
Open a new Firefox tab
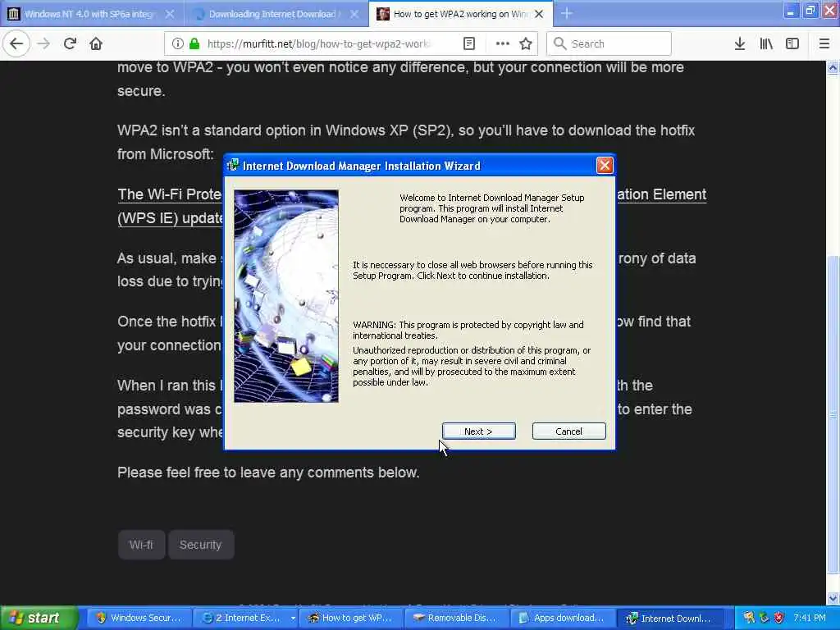pyautogui.click(x=566, y=14)
